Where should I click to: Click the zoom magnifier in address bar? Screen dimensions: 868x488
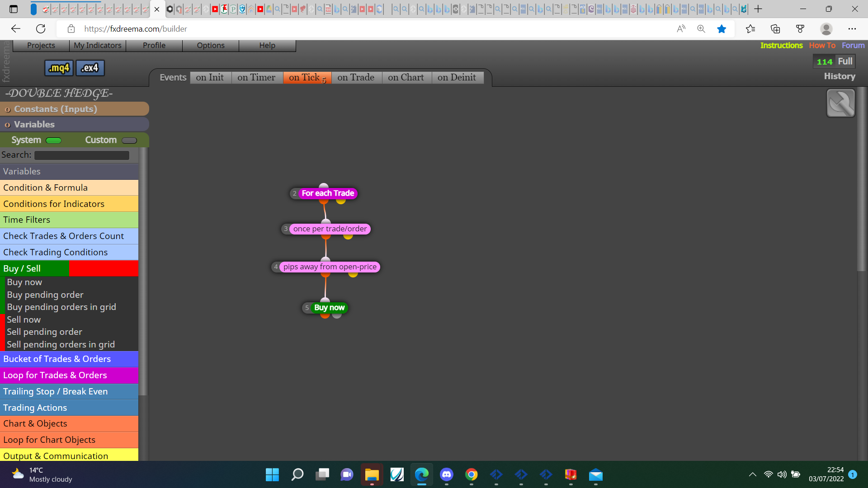coord(701,29)
